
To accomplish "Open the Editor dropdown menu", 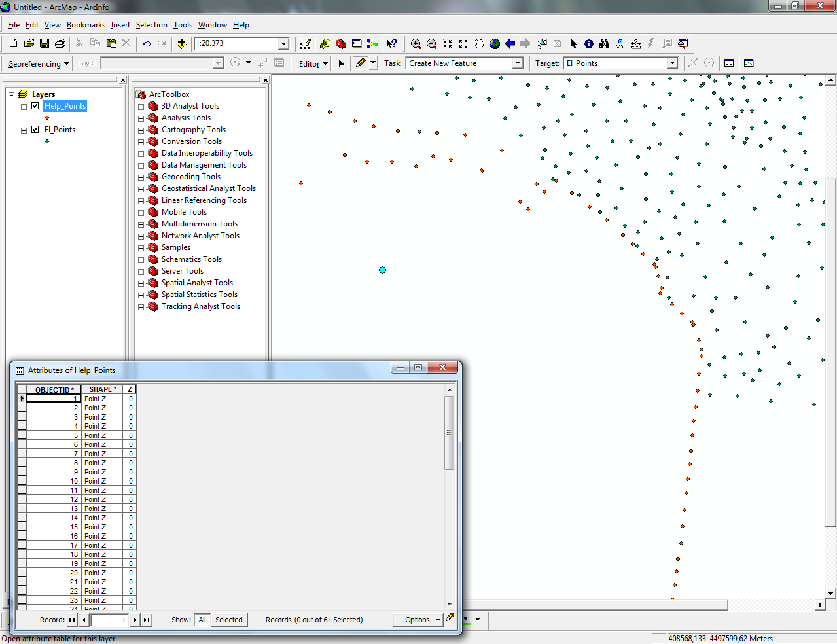I will tap(313, 64).
